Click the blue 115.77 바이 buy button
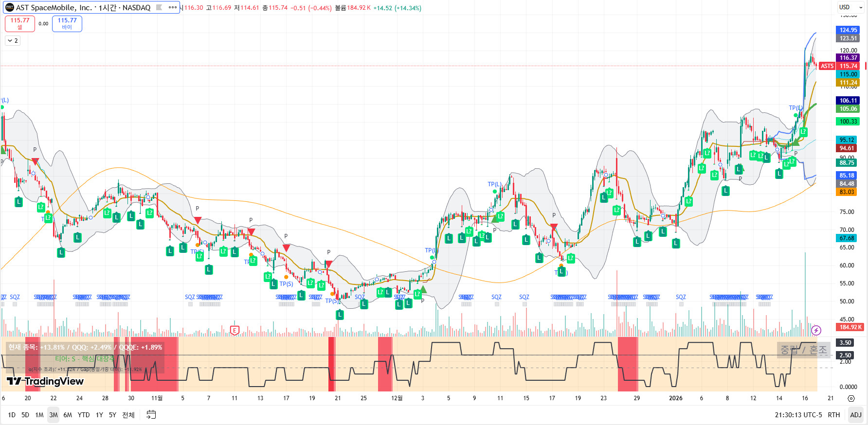 [67, 23]
